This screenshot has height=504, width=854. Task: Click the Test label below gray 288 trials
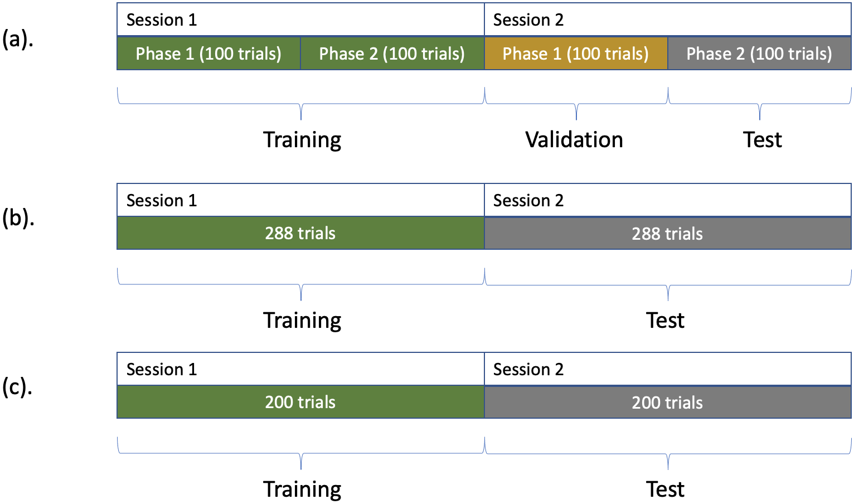[x=665, y=321]
